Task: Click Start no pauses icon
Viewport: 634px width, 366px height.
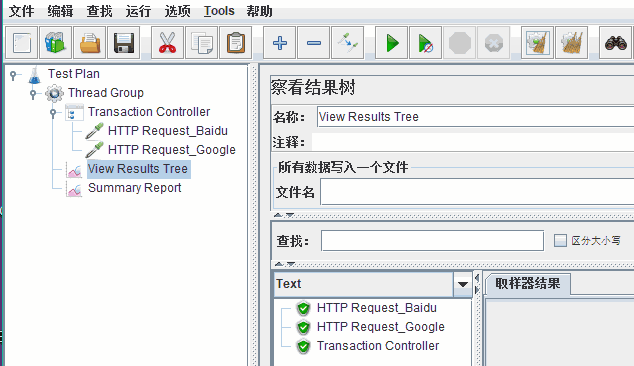Action: tap(425, 43)
